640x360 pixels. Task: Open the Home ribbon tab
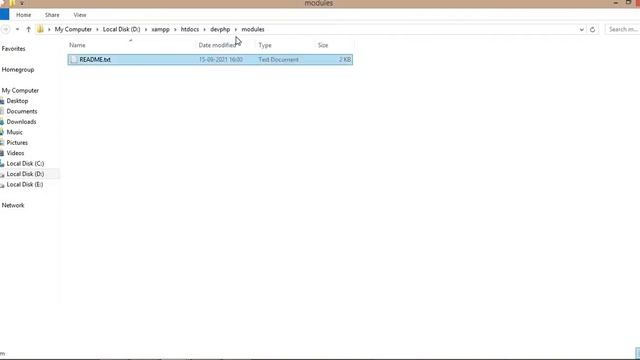tap(23, 15)
